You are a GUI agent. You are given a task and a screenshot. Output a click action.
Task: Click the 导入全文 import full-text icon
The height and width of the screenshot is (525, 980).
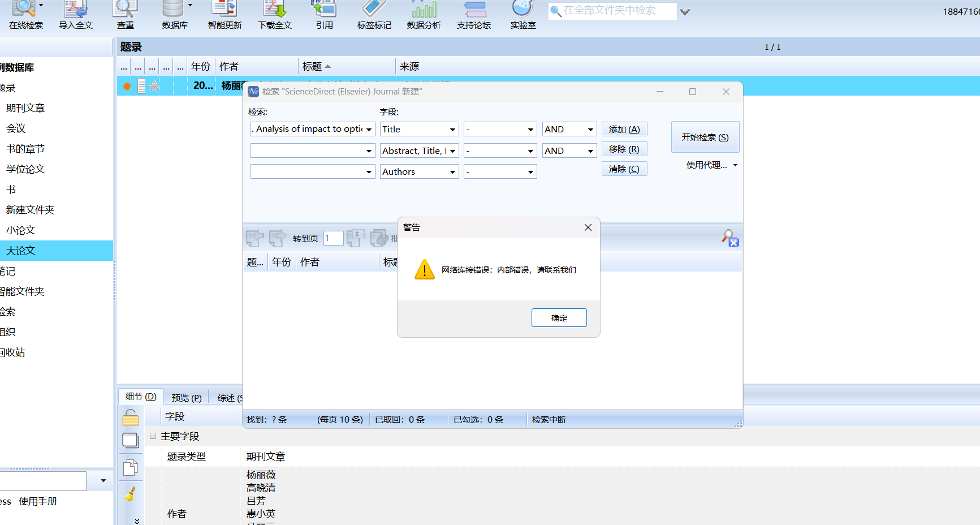pos(75,15)
